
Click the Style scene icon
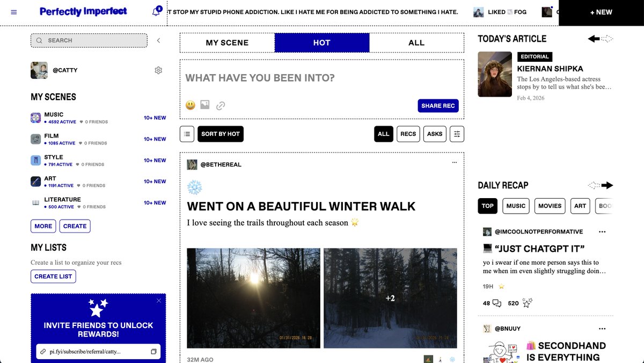coord(36,160)
